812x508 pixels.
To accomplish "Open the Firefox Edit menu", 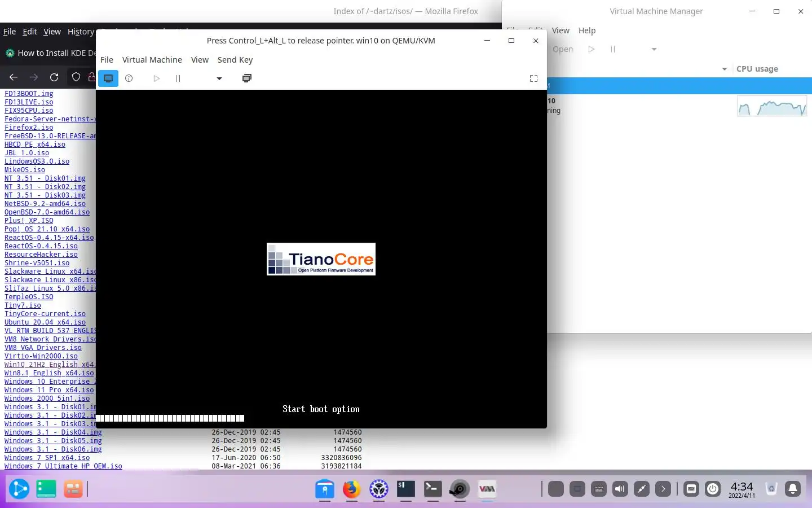I will (30, 32).
